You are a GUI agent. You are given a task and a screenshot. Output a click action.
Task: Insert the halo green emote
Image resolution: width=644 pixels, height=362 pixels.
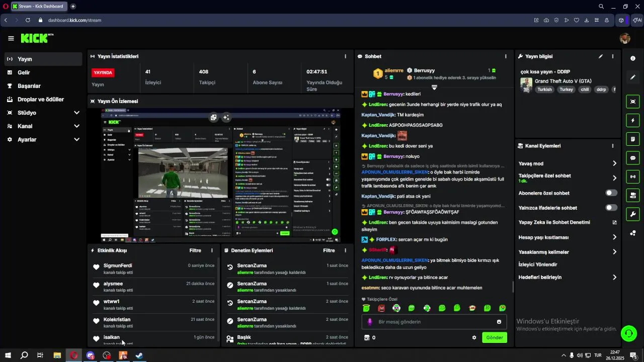point(366,308)
